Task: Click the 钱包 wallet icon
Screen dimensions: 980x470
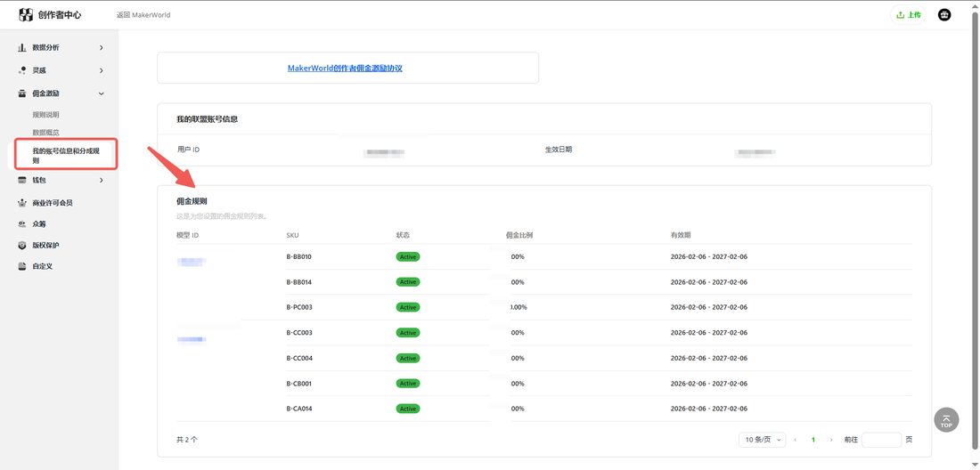Action: [22, 181]
